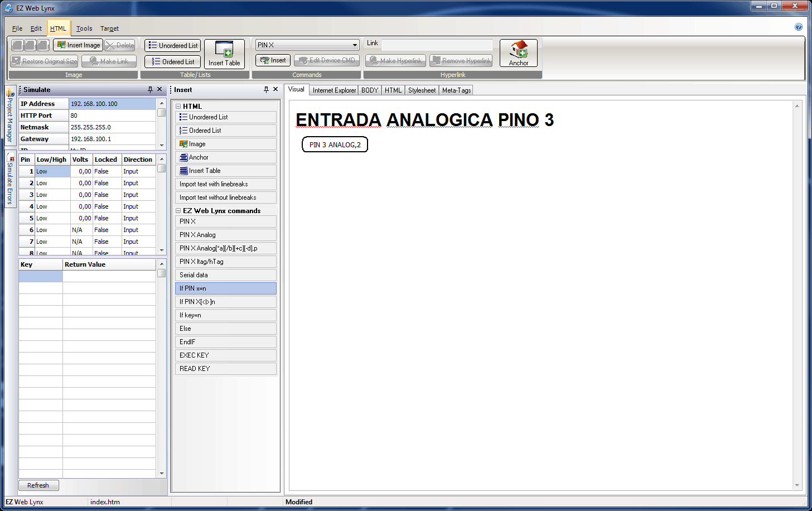Image resolution: width=812 pixels, height=511 pixels.
Task: Click the Link text field
Action: tap(437, 44)
